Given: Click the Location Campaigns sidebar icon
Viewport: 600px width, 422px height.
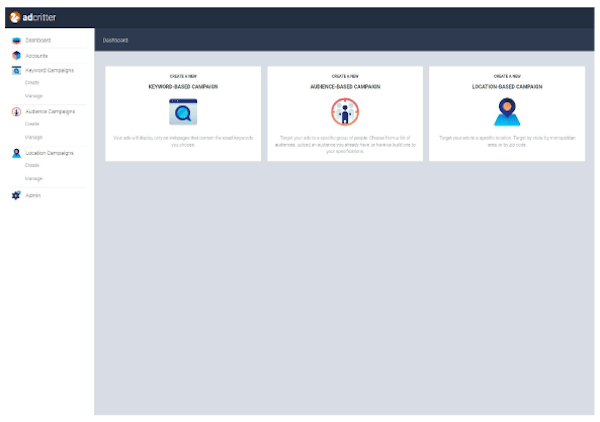Looking at the screenshot, I should [16, 153].
